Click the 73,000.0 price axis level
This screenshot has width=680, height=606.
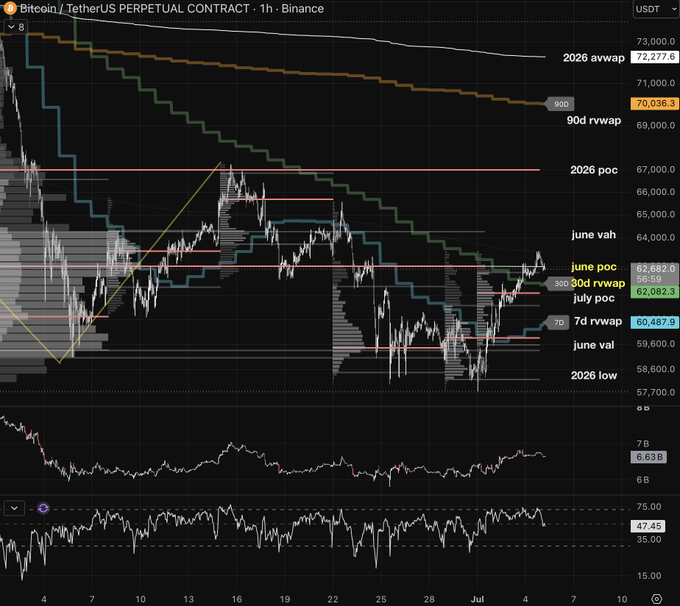(655, 42)
